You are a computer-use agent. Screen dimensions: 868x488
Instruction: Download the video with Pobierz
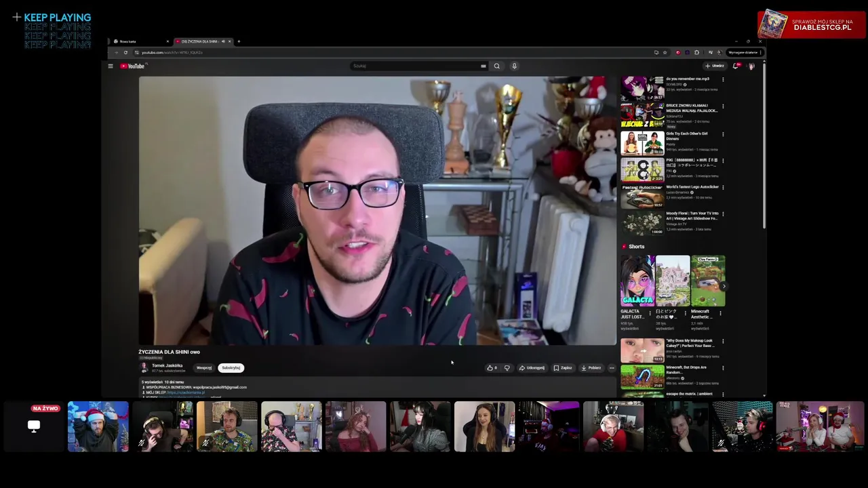[591, 368]
